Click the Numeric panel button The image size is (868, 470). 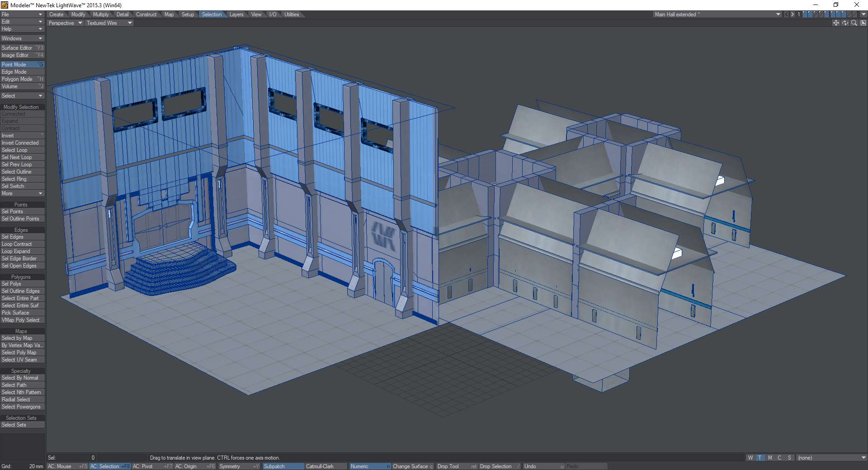click(370, 466)
